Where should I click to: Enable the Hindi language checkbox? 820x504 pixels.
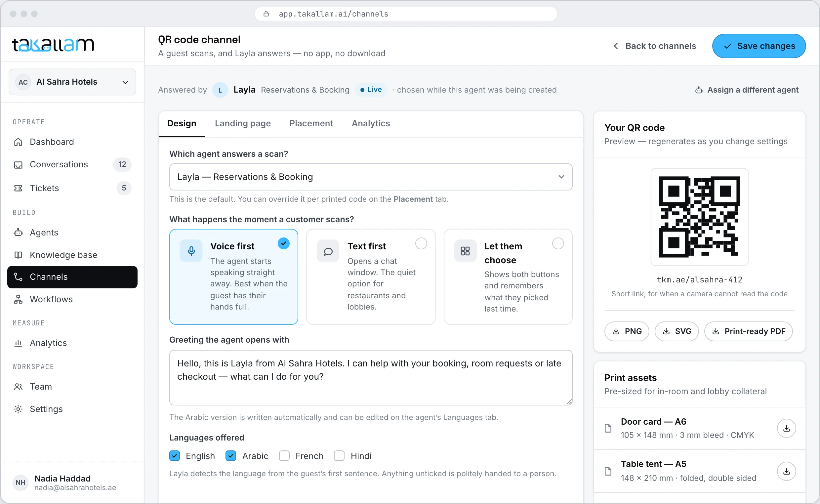[x=339, y=456]
